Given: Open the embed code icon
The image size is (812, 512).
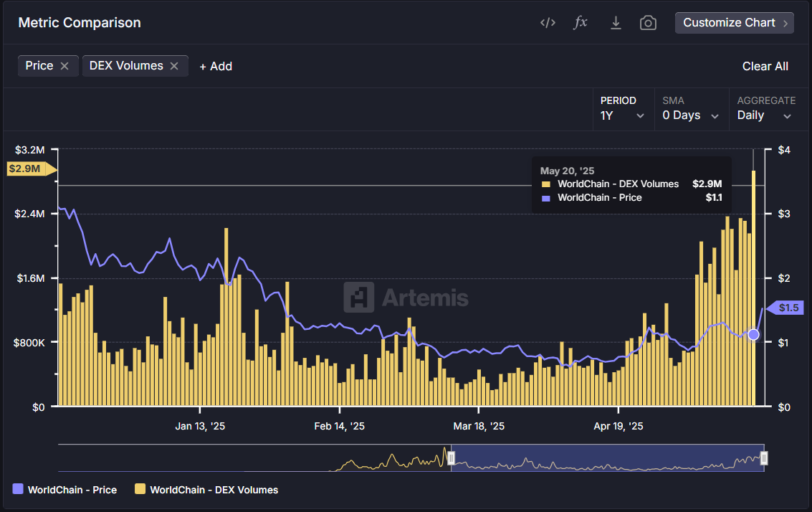Looking at the screenshot, I should pos(548,23).
